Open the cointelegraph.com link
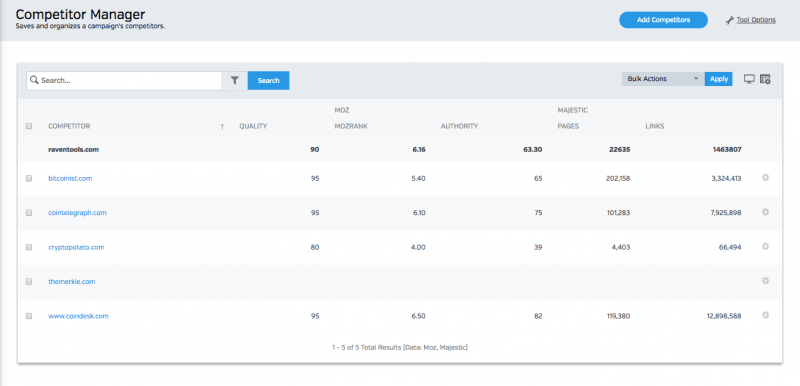Viewport: 800px width, 386px height. [x=77, y=213]
